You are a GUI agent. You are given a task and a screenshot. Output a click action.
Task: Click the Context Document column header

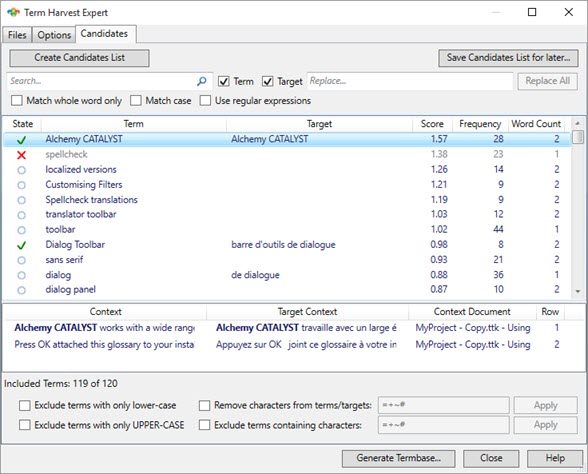pyautogui.click(x=472, y=312)
